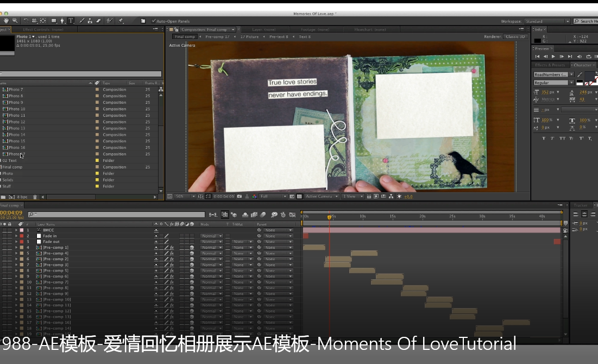This screenshot has height=364, width=598.
Task: Expand the BMCC layer twirl arrow
Action: tap(16, 230)
